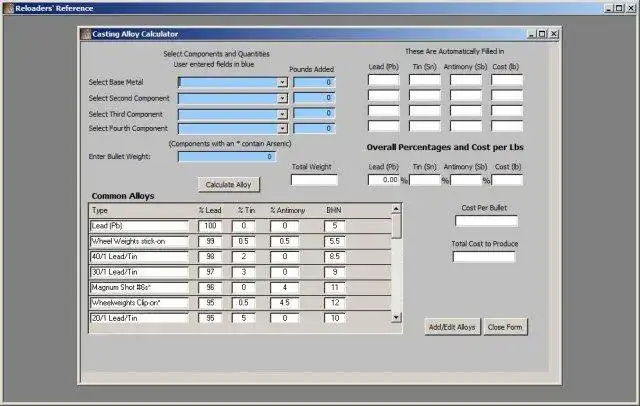Click the overall Tin (Sn) percentage field
The width and height of the screenshot is (640, 406).
[x=425, y=180]
